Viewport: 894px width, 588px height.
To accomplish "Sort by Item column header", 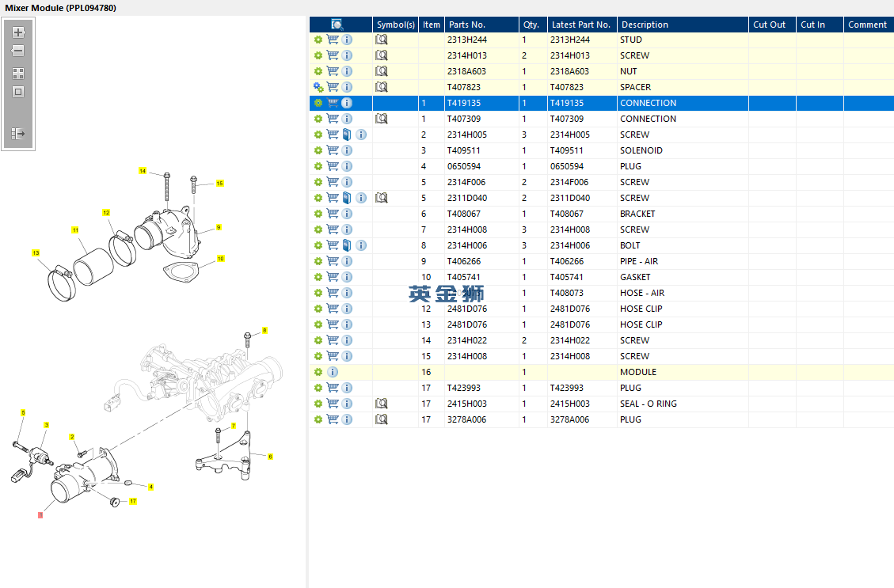I will point(432,25).
